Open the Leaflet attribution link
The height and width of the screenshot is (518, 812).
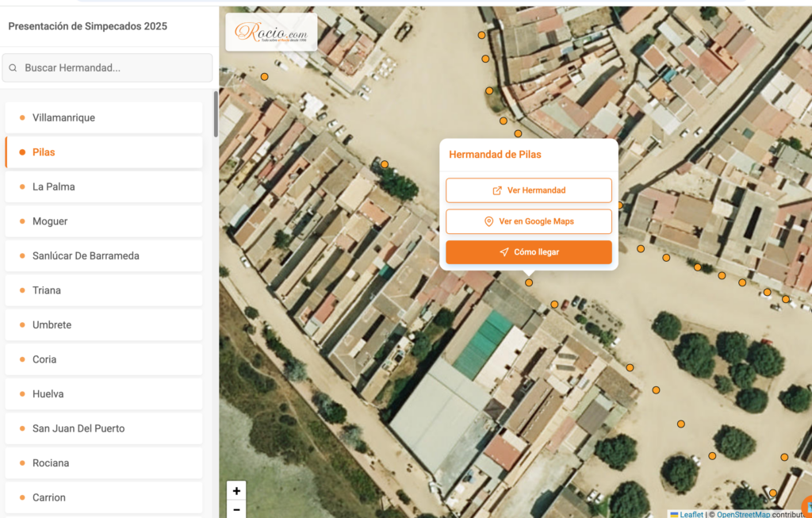pos(691,514)
